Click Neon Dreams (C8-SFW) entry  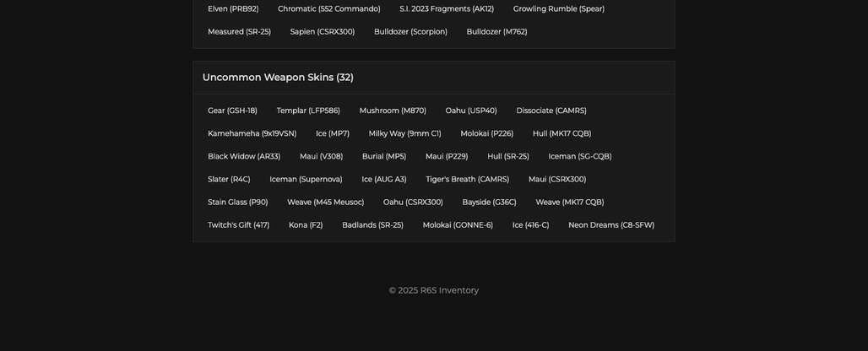coord(611,225)
